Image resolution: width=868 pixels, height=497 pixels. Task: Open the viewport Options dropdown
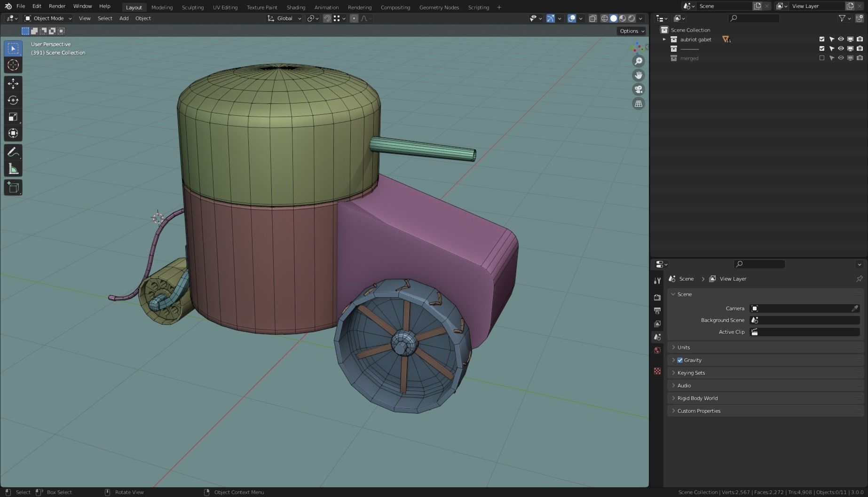(632, 31)
